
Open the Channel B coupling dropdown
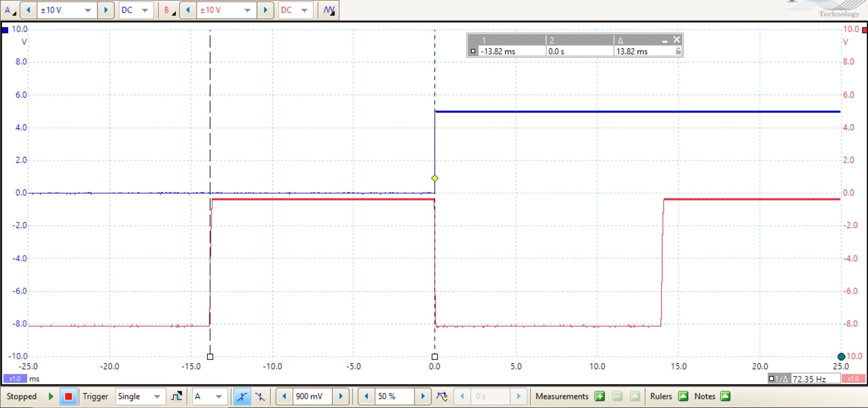[x=304, y=10]
